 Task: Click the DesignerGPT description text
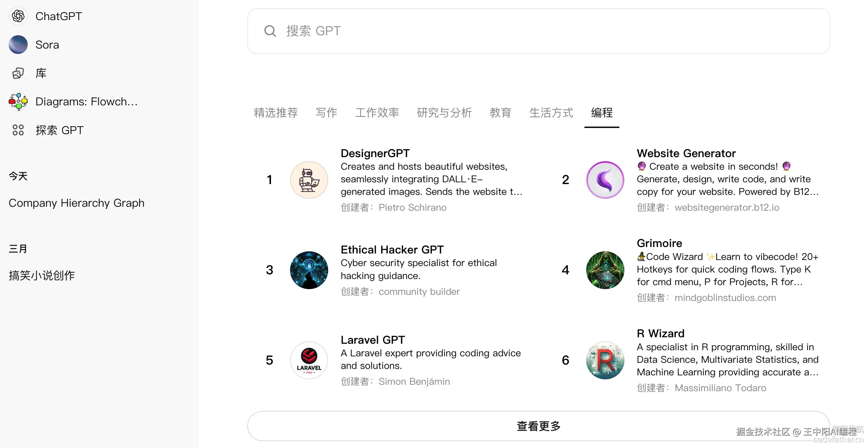(431, 179)
